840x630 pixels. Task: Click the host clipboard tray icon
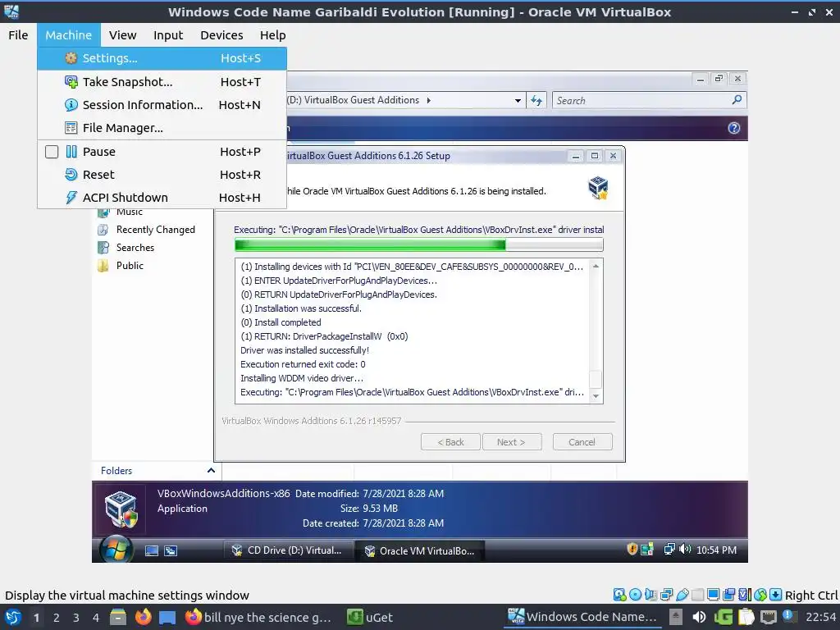746,617
